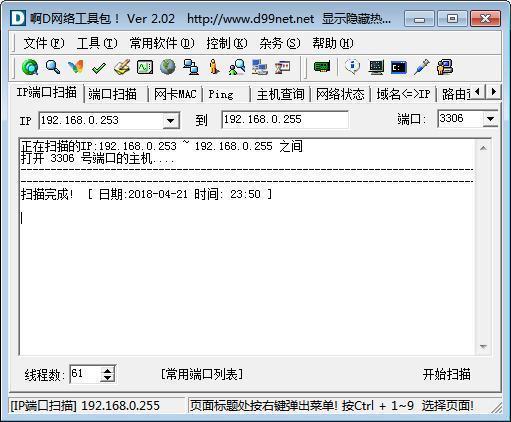Click the blue syringe toolbar icon
Viewport: 511px width, 422px height.
point(422,67)
